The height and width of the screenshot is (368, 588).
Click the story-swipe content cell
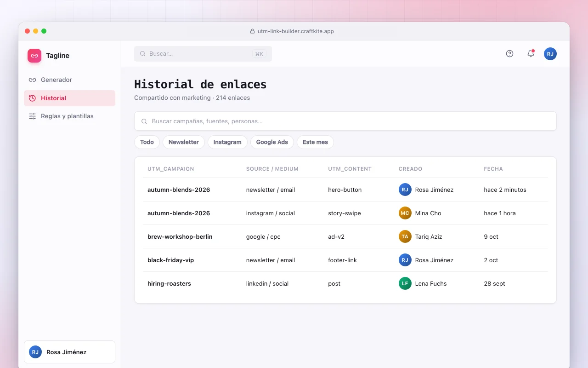(x=345, y=213)
